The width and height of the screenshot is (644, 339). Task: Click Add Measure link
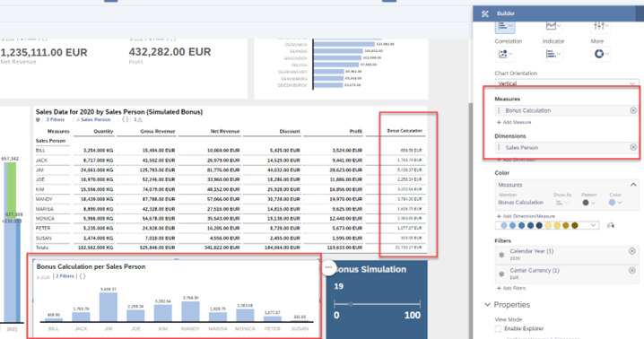tap(514, 123)
